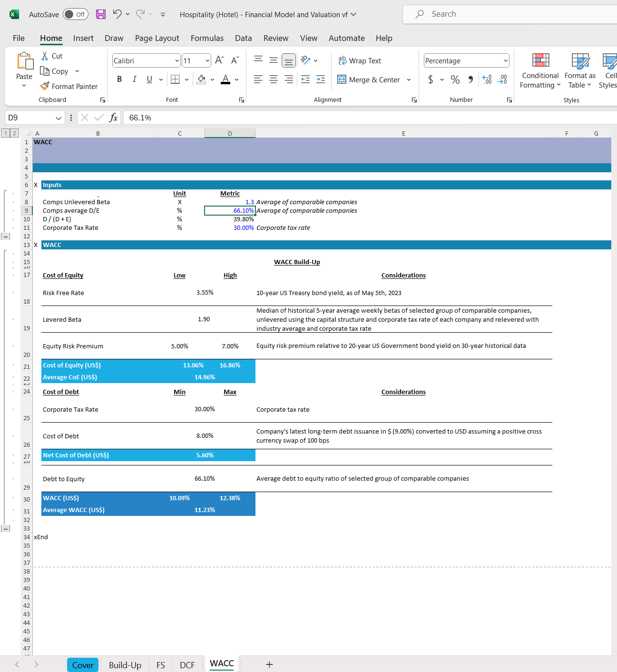This screenshot has height=672, width=617.
Task: Click the Increase Font Size icon
Action: [219, 60]
